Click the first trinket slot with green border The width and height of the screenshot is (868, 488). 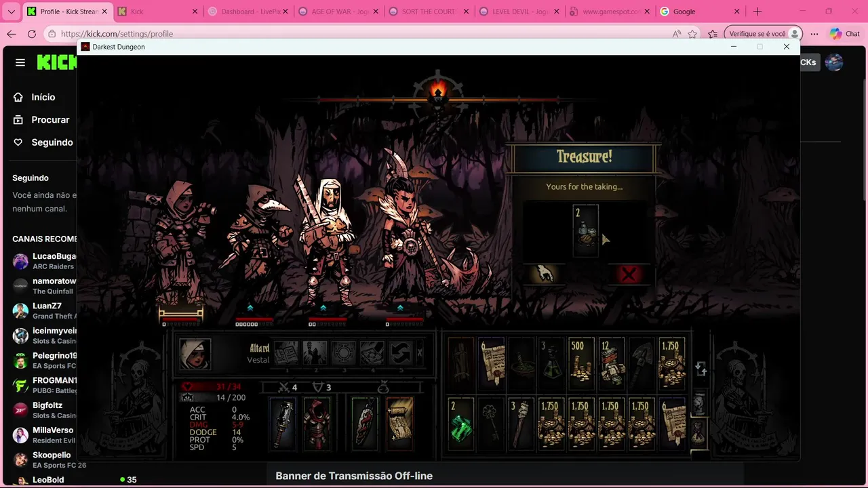(x=364, y=424)
